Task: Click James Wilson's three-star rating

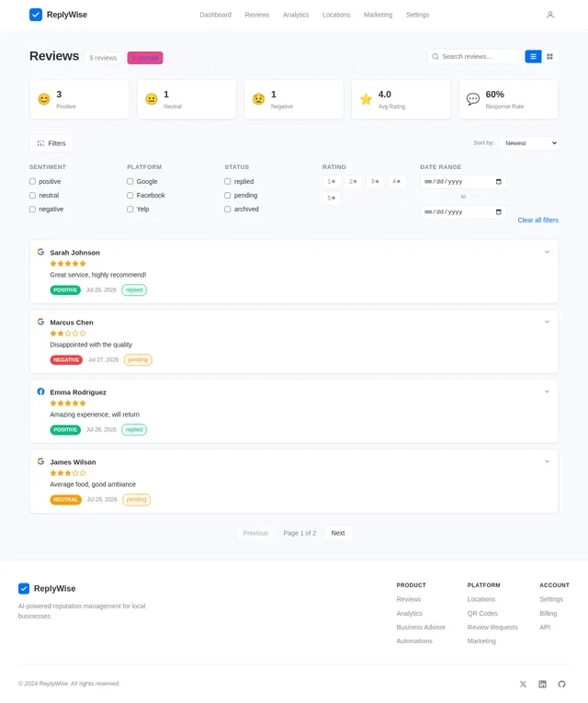Action: pyautogui.click(x=68, y=473)
